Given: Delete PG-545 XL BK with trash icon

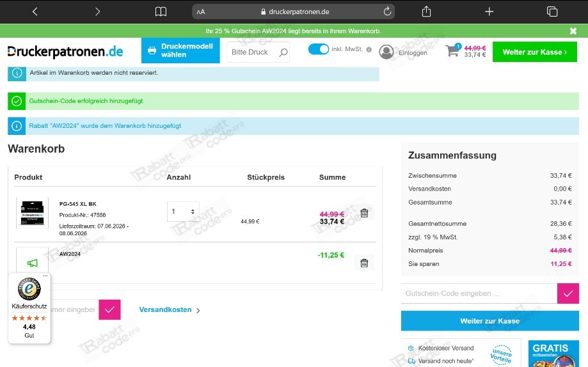Looking at the screenshot, I should tap(364, 213).
